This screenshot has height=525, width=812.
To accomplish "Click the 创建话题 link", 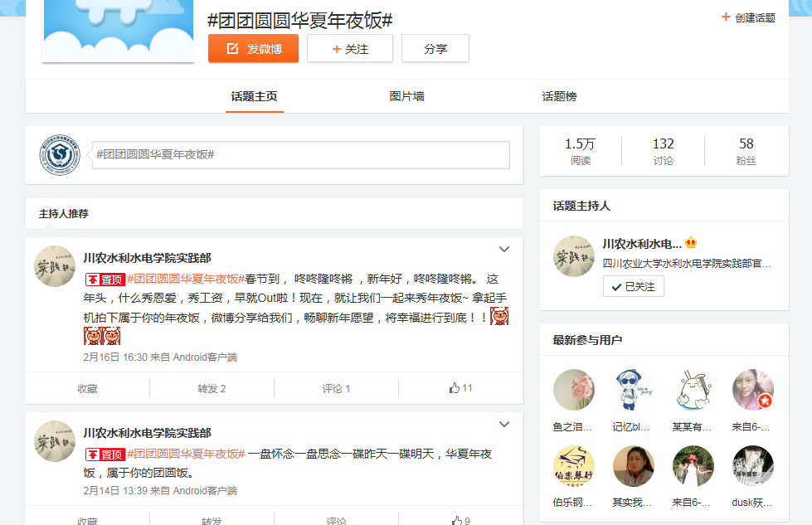I will [x=748, y=17].
